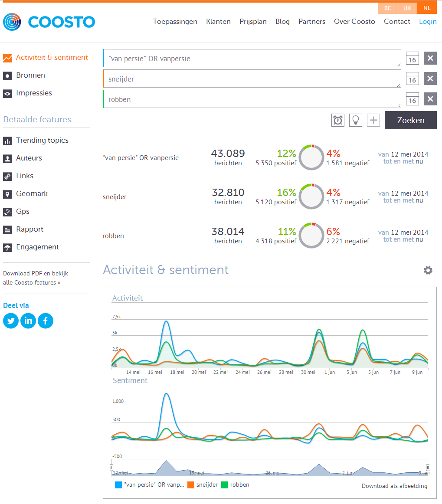Grab the right timeline range slider handle
Image resolution: width=442 pixels, height=504 pixels.
[428, 467]
